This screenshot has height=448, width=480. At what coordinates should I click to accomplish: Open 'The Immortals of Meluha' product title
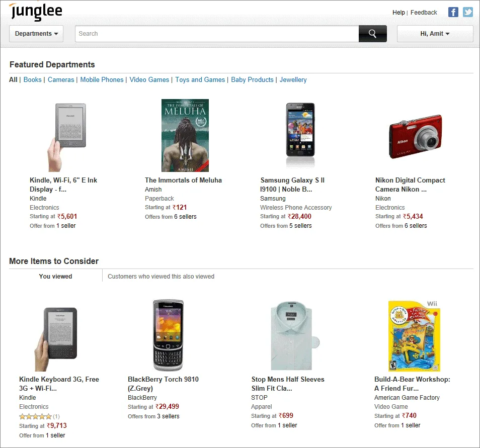[x=183, y=180]
